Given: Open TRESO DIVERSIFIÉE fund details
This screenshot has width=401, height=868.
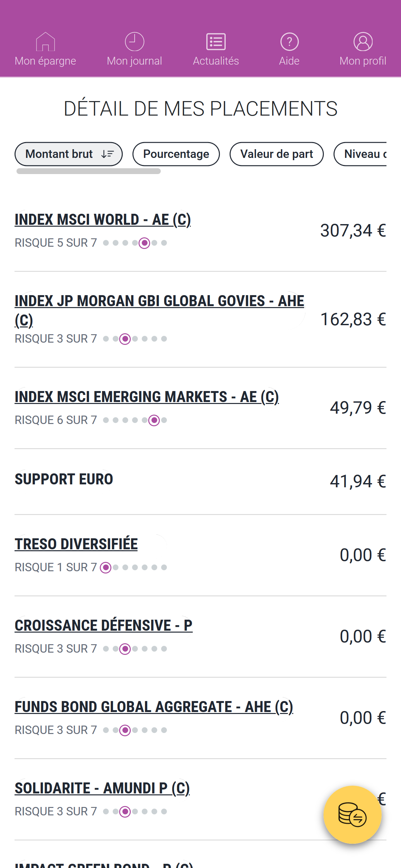Looking at the screenshot, I should click(76, 544).
